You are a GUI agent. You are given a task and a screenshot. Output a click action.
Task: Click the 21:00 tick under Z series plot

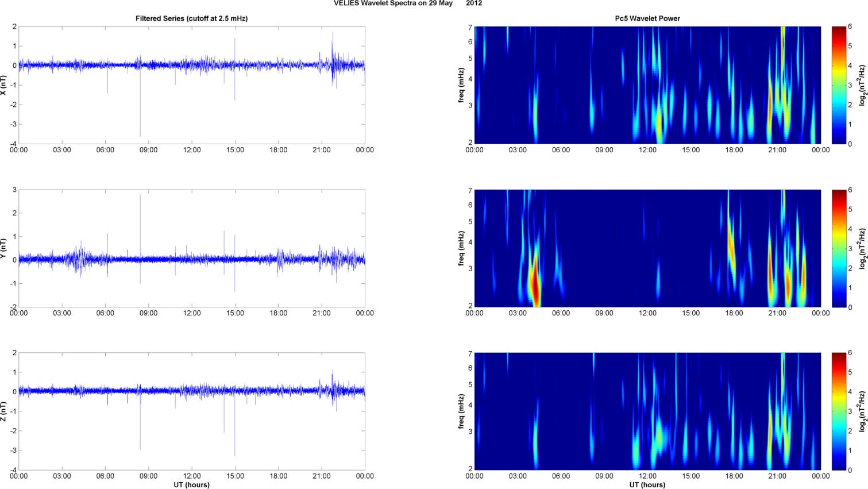coord(322,476)
